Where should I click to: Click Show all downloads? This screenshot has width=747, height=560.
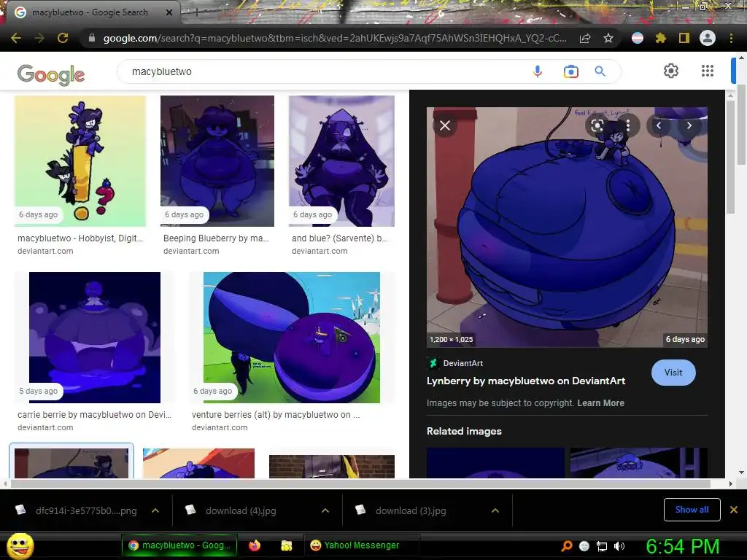(x=692, y=510)
